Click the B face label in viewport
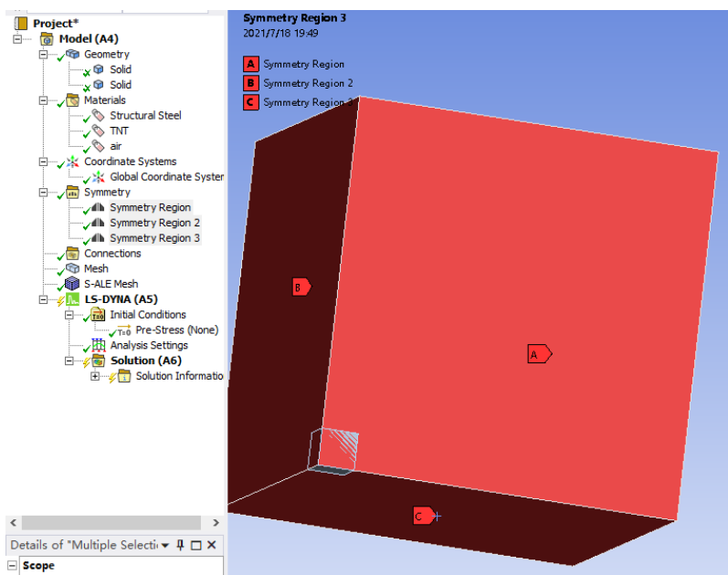The width and height of the screenshot is (728, 575). click(301, 287)
